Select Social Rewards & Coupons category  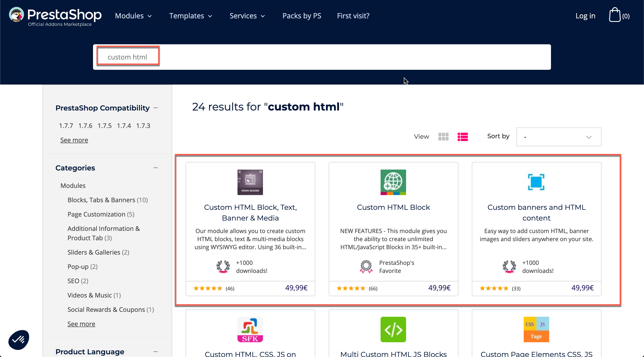[110, 309]
